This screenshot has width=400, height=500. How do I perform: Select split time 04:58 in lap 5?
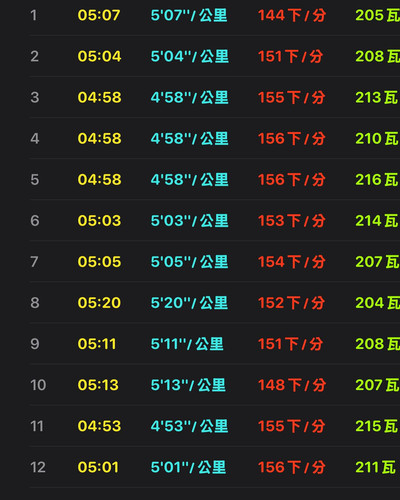tap(99, 180)
